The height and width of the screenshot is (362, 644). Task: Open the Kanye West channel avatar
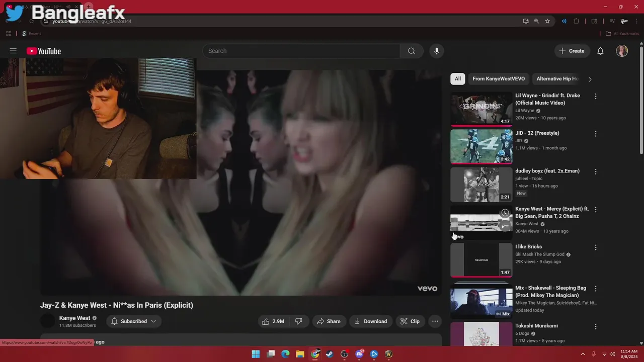click(x=48, y=321)
